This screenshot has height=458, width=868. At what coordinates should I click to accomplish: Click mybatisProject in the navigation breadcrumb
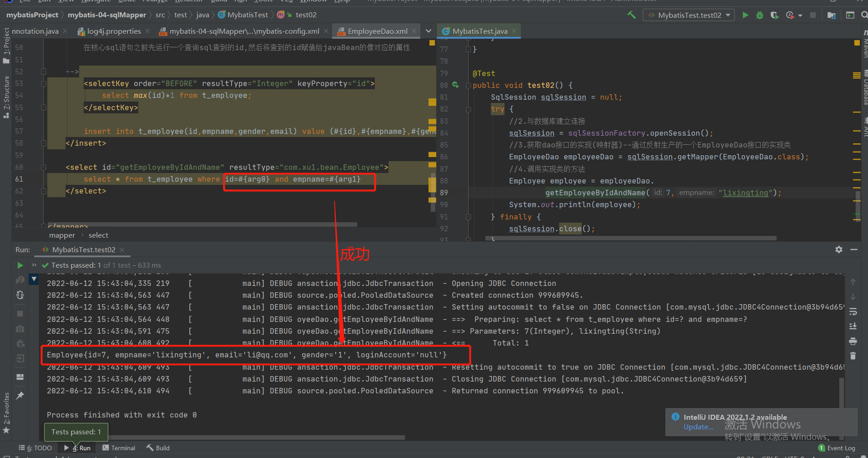pos(32,15)
